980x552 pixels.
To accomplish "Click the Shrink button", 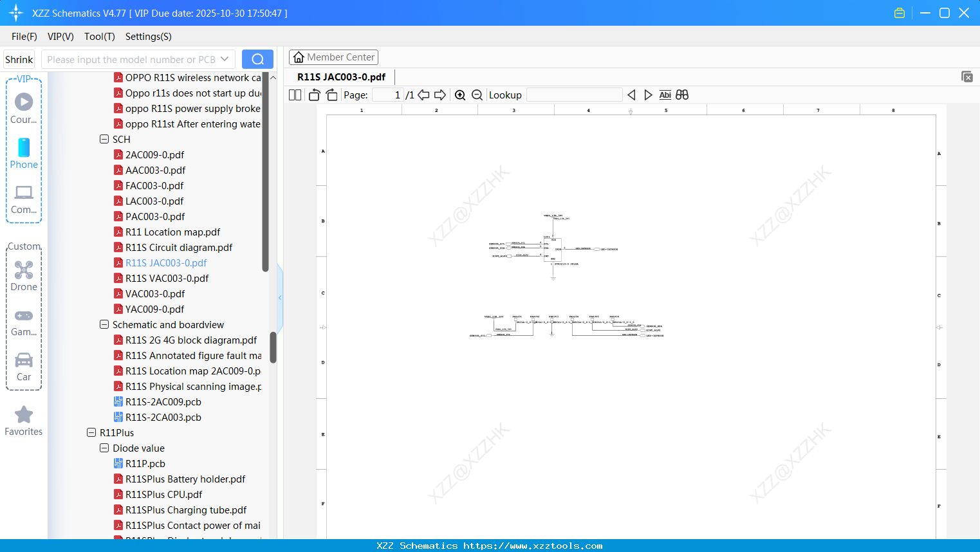I will 19,59.
